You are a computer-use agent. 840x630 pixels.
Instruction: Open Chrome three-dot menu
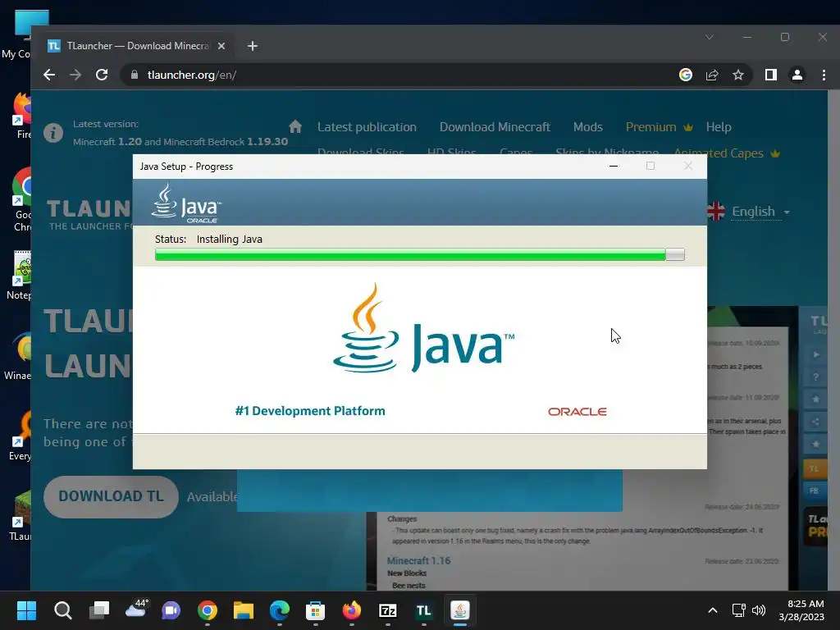(824, 75)
